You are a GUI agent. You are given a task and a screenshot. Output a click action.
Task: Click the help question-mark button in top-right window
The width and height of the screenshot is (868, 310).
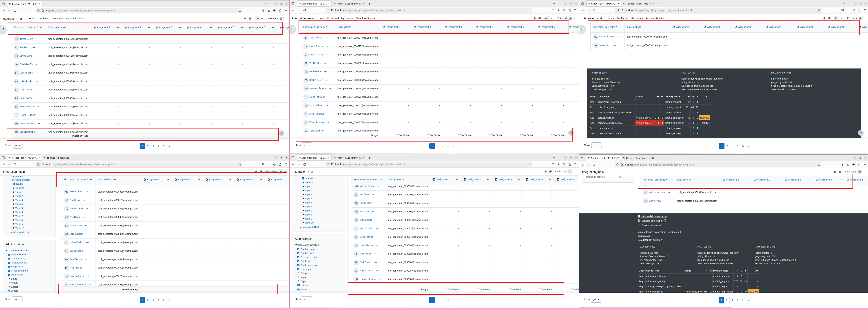[861, 133]
